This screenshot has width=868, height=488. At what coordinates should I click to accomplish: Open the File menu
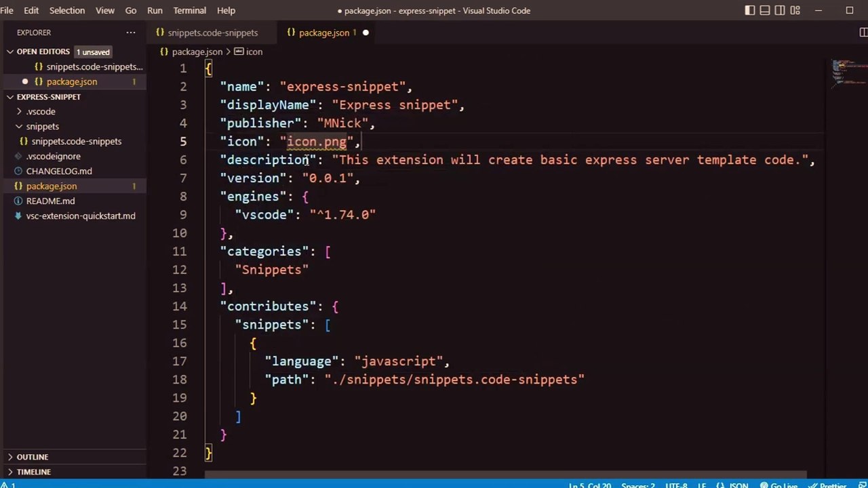[7, 10]
